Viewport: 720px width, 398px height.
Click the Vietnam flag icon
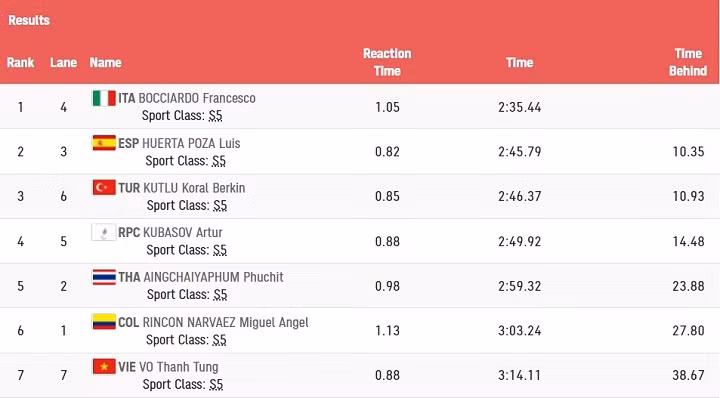tap(104, 367)
